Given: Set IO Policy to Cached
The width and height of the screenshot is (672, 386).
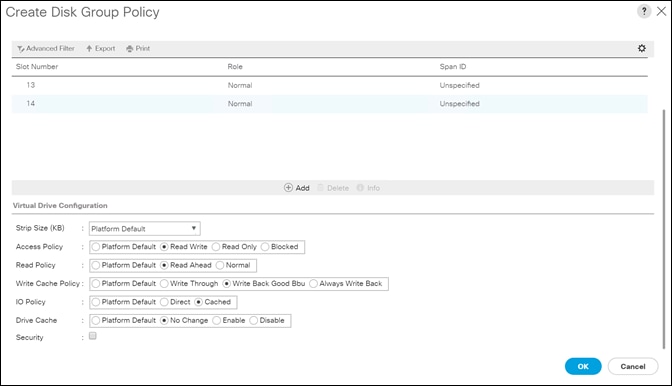Looking at the screenshot, I should [198, 302].
